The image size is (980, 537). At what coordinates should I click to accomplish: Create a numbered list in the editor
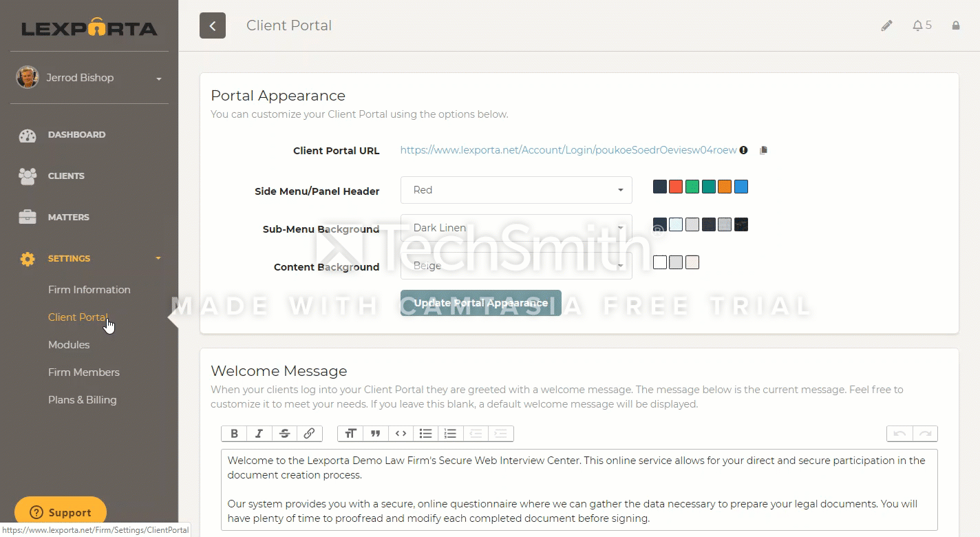pos(450,433)
